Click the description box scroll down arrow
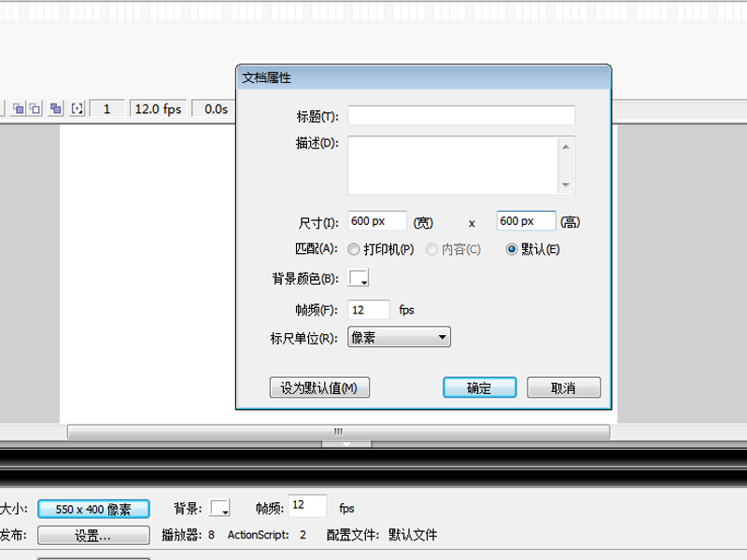This screenshot has width=747, height=560. 566,185
